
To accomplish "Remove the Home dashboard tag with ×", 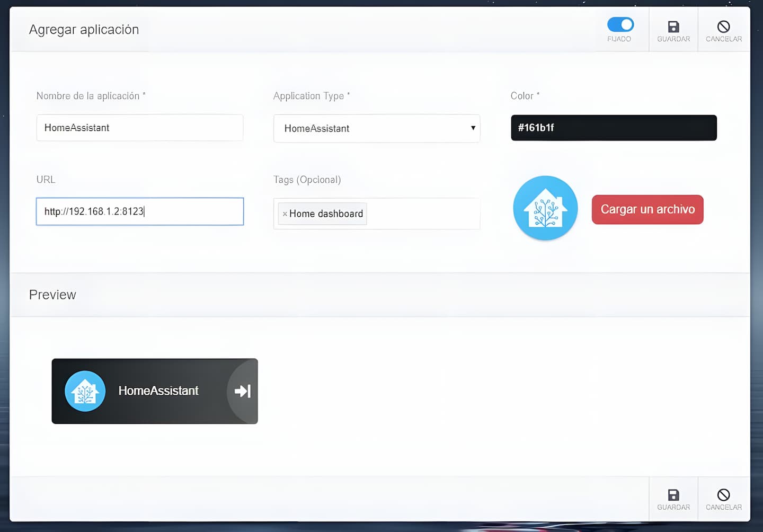I will pos(285,214).
